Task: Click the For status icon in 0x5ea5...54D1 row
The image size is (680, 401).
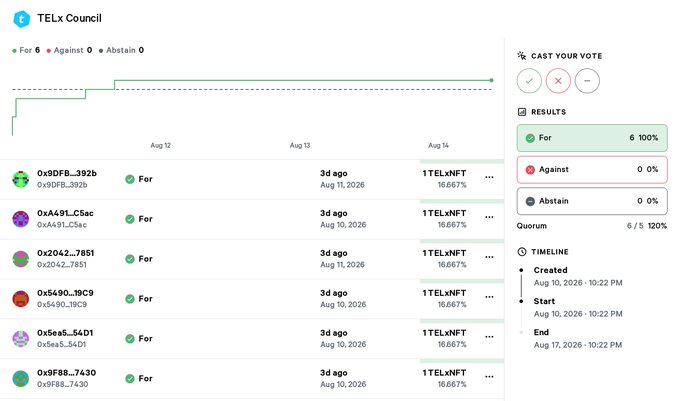Action: coord(130,339)
